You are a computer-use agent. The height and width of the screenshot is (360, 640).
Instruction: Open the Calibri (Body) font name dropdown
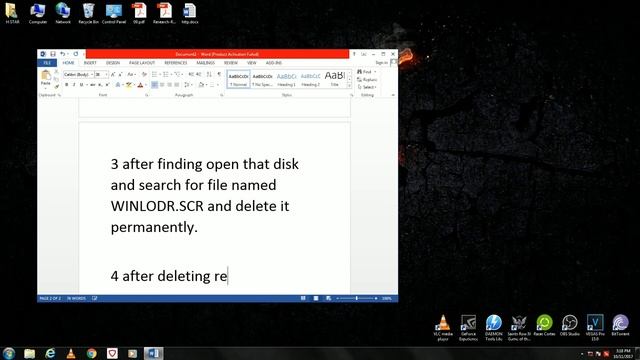[x=92, y=75]
